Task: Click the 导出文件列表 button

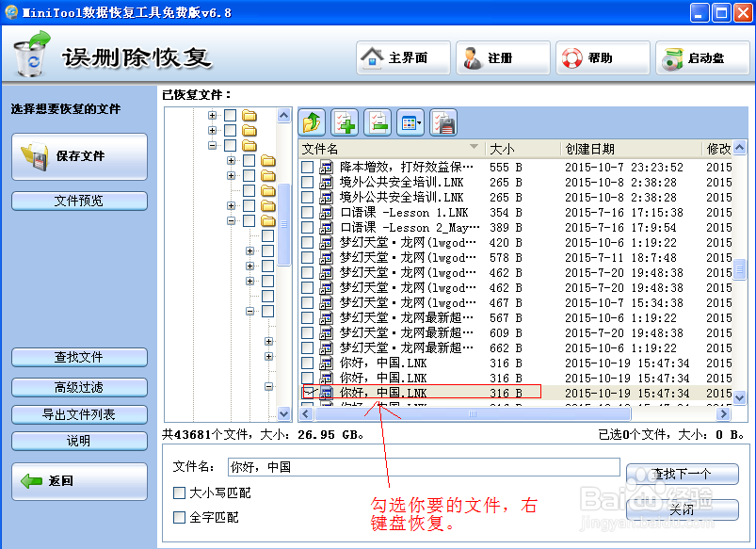Action: 79,414
